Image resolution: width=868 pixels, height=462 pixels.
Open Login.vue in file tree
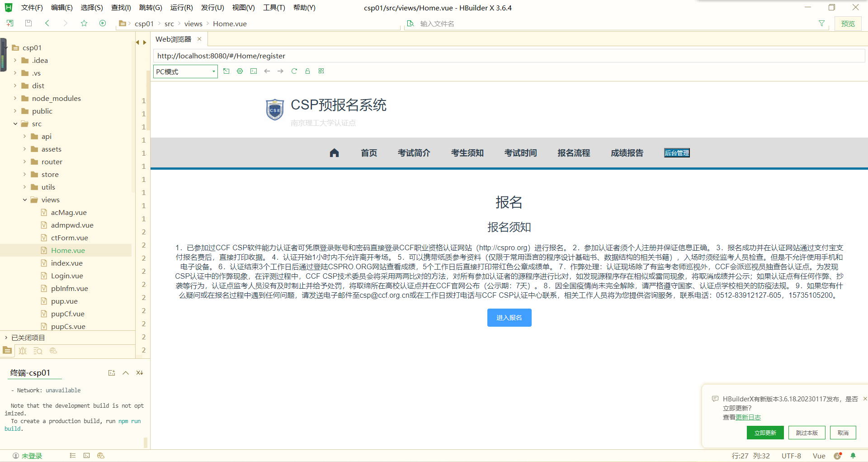[x=67, y=276]
